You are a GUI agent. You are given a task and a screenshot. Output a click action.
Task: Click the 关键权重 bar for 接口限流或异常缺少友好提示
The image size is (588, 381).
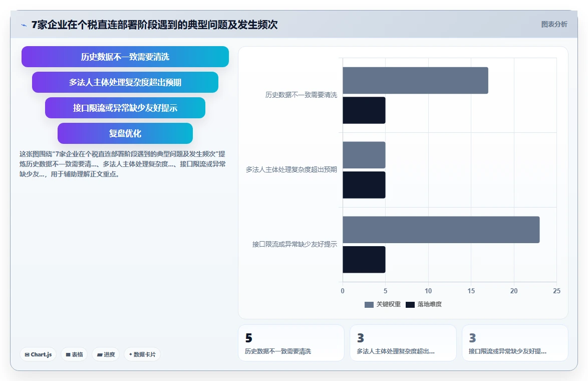(x=441, y=229)
